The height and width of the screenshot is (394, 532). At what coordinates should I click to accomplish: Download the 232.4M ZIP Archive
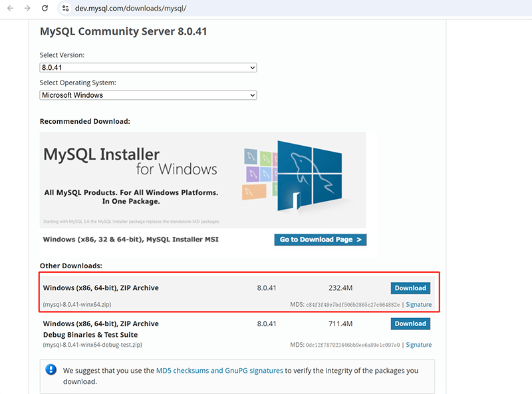pyautogui.click(x=410, y=288)
